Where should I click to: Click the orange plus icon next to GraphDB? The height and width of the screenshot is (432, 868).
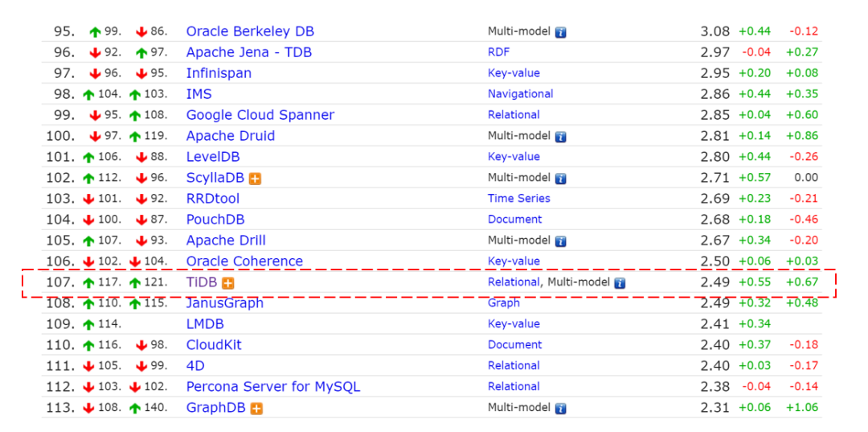click(x=256, y=409)
